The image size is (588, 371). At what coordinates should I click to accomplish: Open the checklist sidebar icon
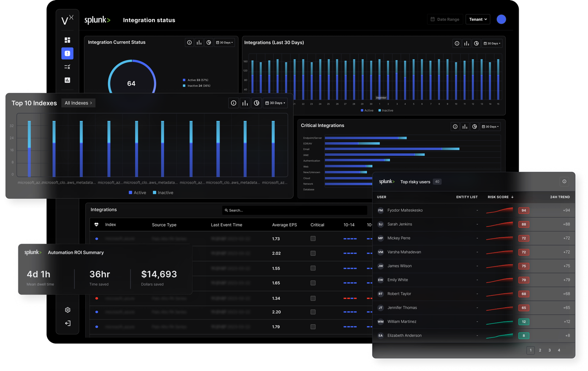click(68, 67)
